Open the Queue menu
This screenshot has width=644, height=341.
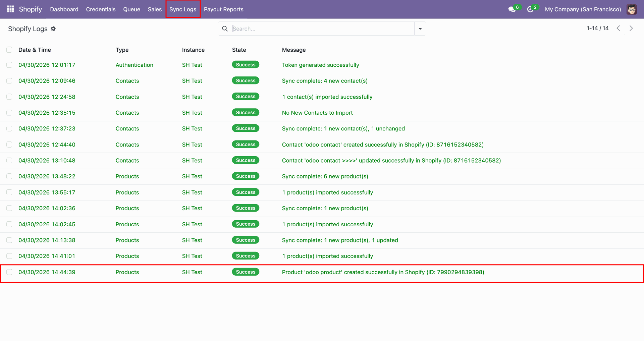131,9
